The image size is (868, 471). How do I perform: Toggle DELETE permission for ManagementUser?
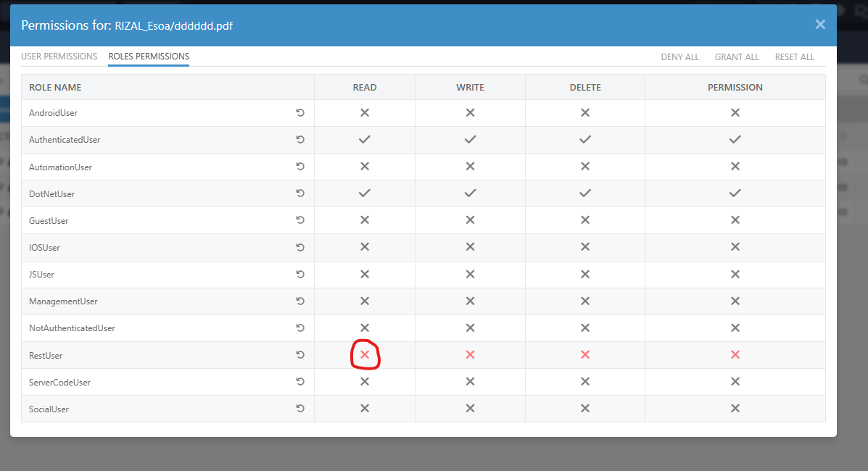[x=585, y=301]
